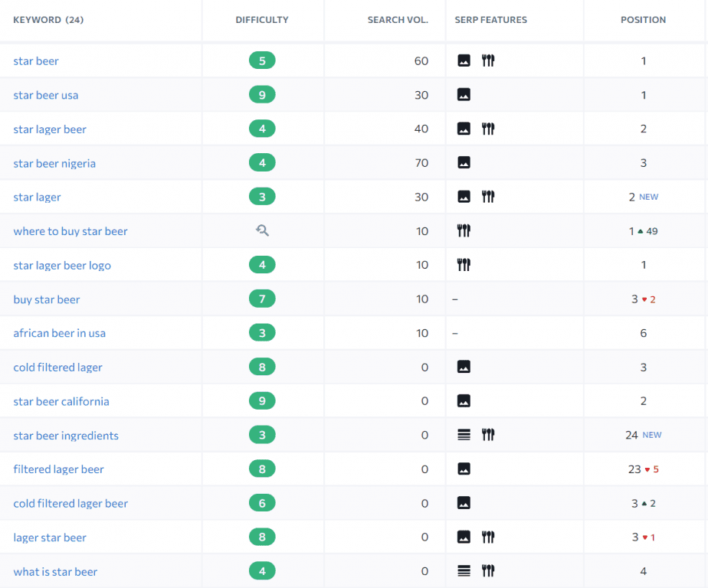Click position drop 1 for lager star beer
The height and width of the screenshot is (588, 708).
(649, 537)
